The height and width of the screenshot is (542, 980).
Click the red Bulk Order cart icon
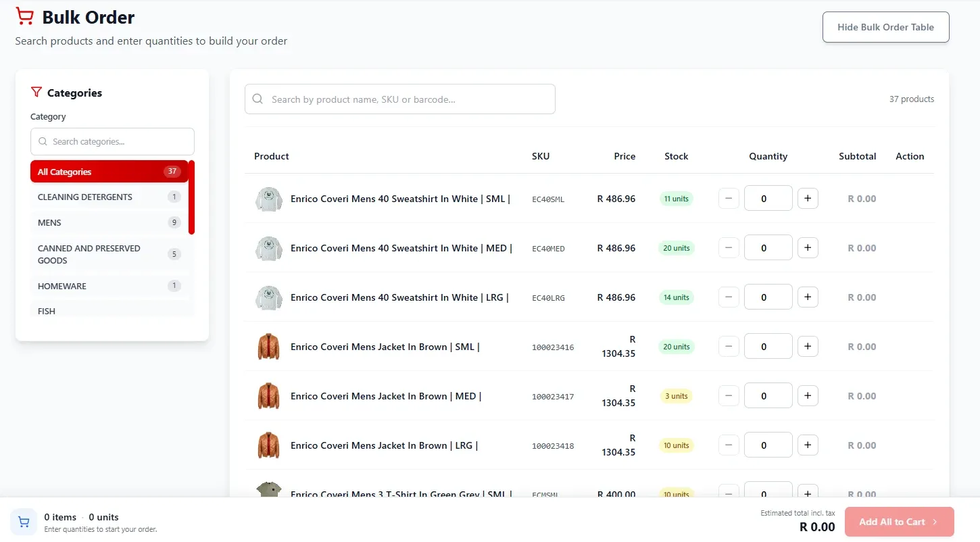(x=24, y=16)
